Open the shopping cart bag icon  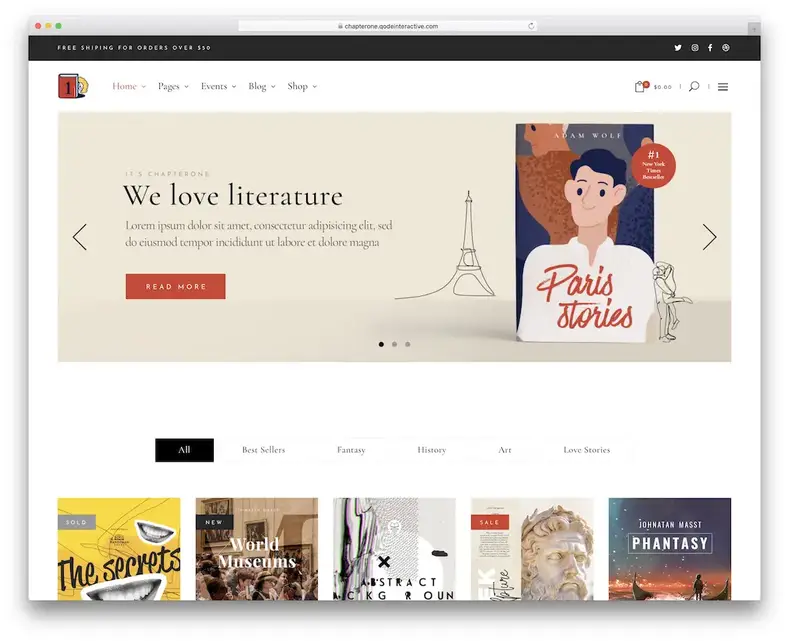(x=641, y=87)
